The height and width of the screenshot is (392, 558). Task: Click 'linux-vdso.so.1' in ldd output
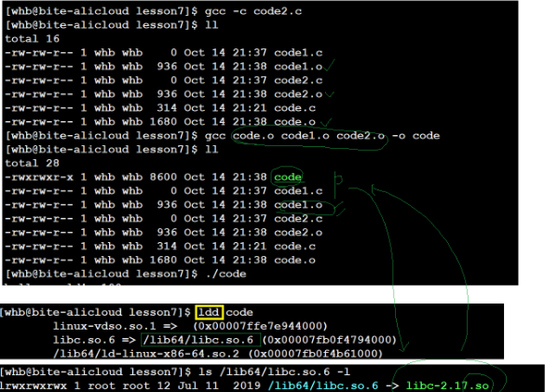(x=104, y=326)
